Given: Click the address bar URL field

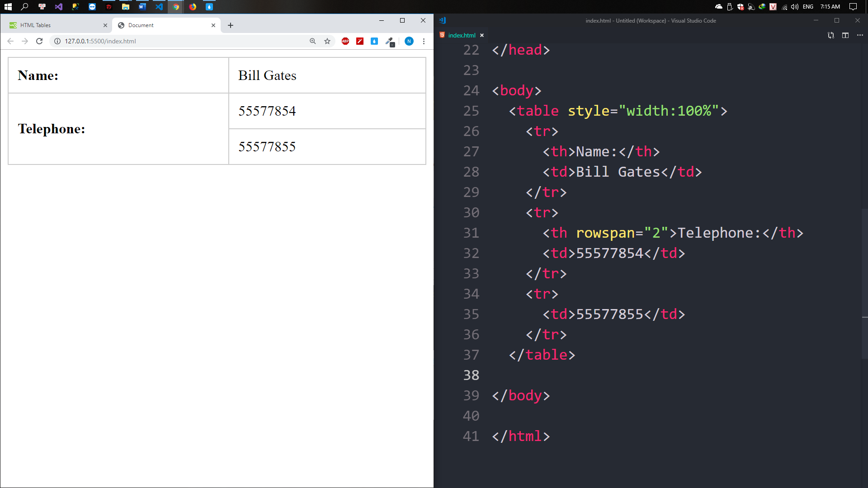Looking at the screenshot, I should [x=181, y=41].
